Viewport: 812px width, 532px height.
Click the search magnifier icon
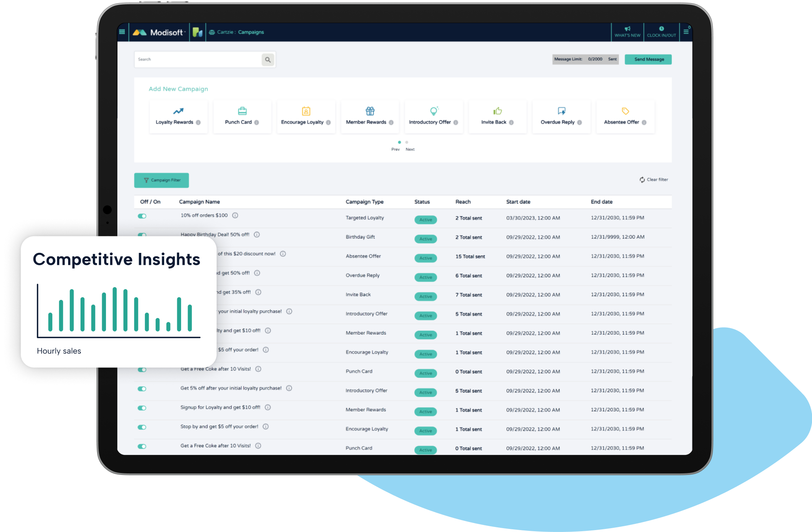(268, 60)
